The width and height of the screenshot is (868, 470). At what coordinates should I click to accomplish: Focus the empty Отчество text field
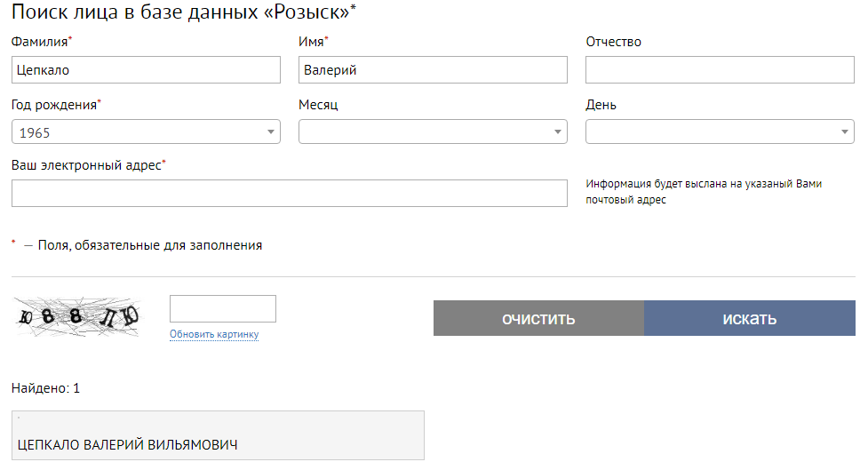(720, 70)
